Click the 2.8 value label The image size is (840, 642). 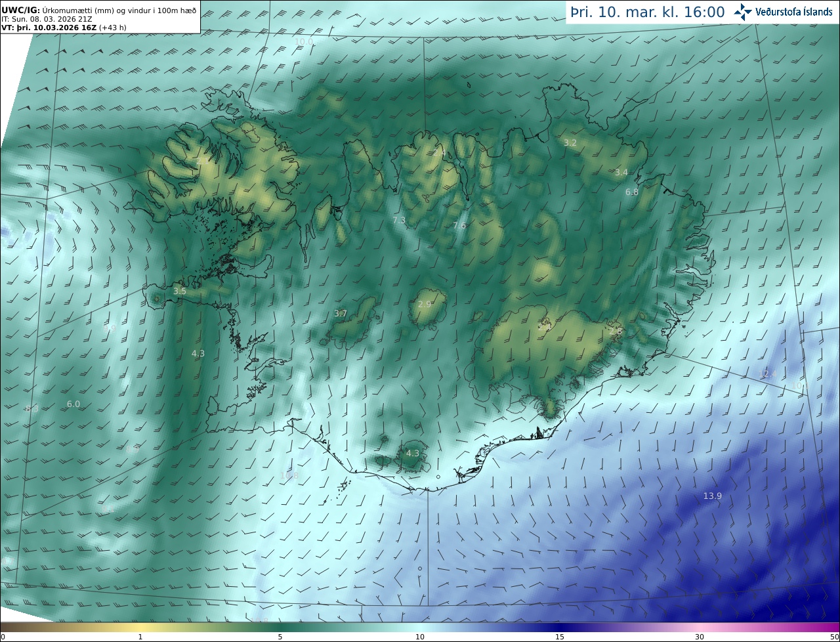coord(616,331)
